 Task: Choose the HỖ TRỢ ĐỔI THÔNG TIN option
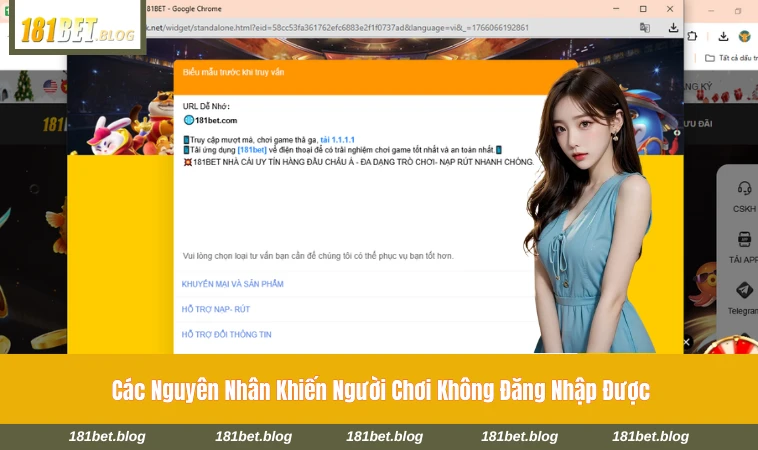pos(226,334)
